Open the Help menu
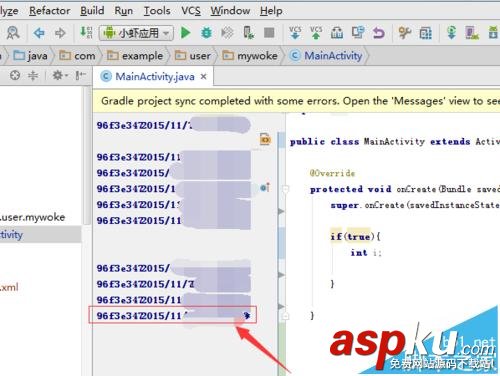Screen dimensions: 500x376 coord(271,11)
